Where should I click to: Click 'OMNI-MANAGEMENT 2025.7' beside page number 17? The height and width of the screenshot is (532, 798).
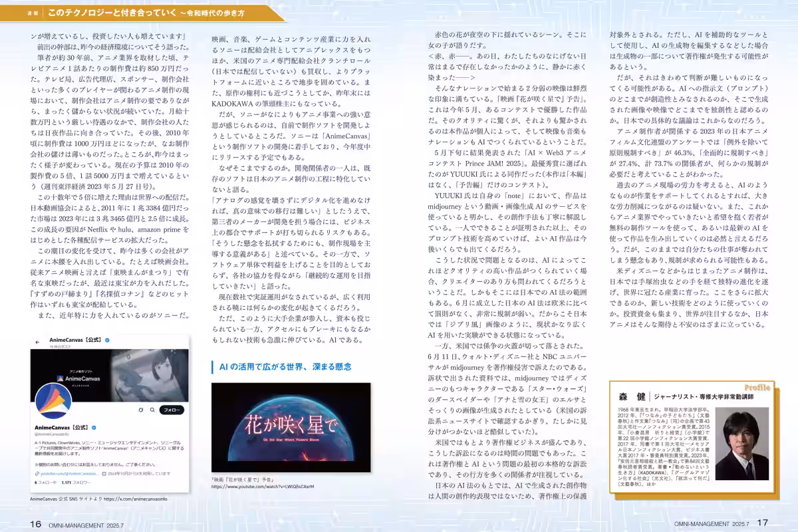point(712,523)
